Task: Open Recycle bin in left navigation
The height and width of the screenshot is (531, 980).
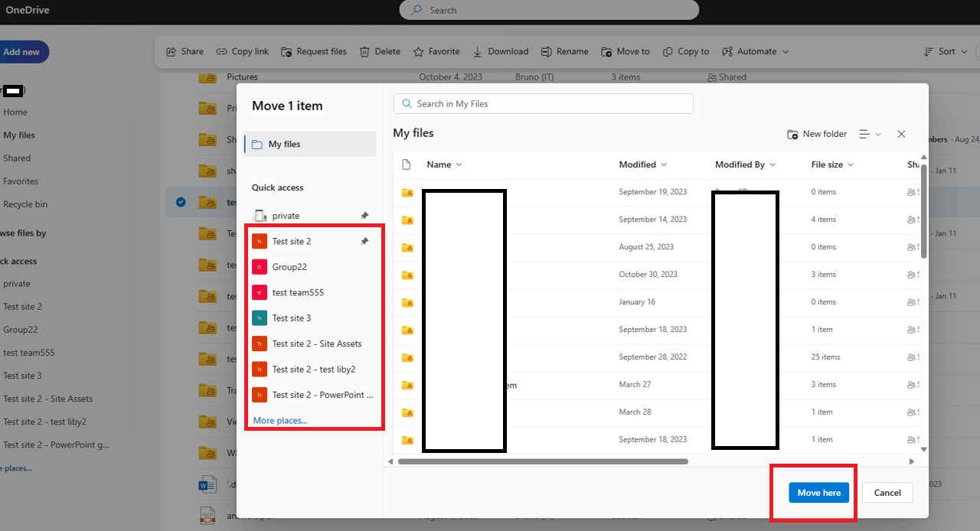Action: tap(25, 204)
